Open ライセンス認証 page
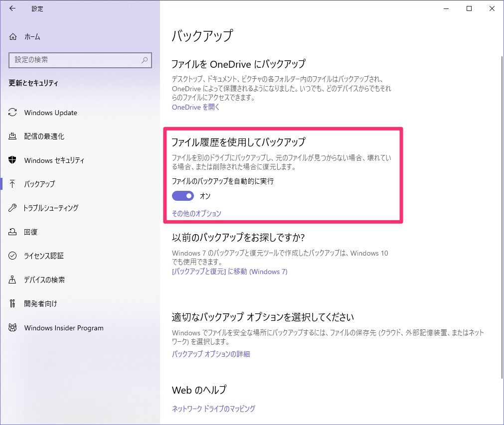The width and height of the screenshot is (504, 425). 44,256
